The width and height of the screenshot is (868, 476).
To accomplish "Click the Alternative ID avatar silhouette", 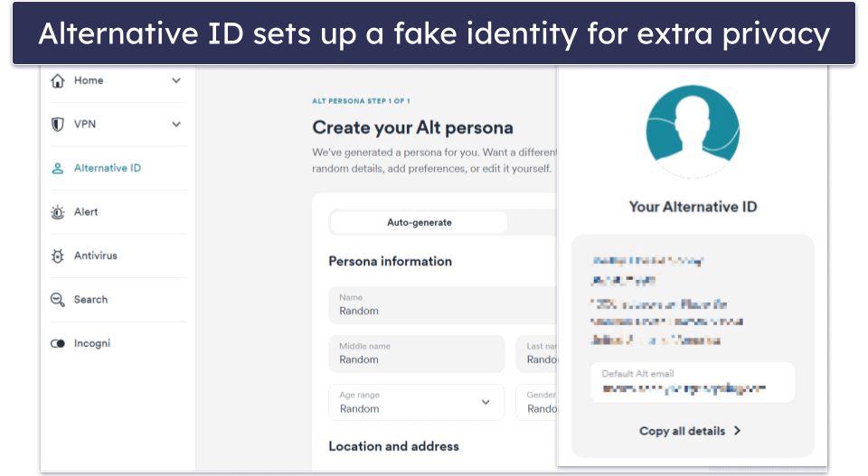I will tap(693, 131).
